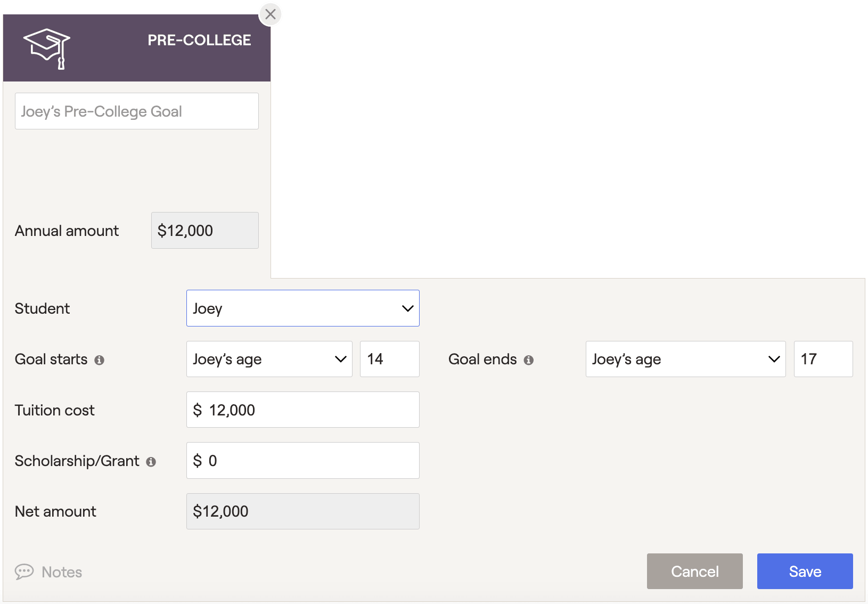The width and height of the screenshot is (868, 604).
Task: Click the Goal starts age field showing 14
Action: [390, 359]
